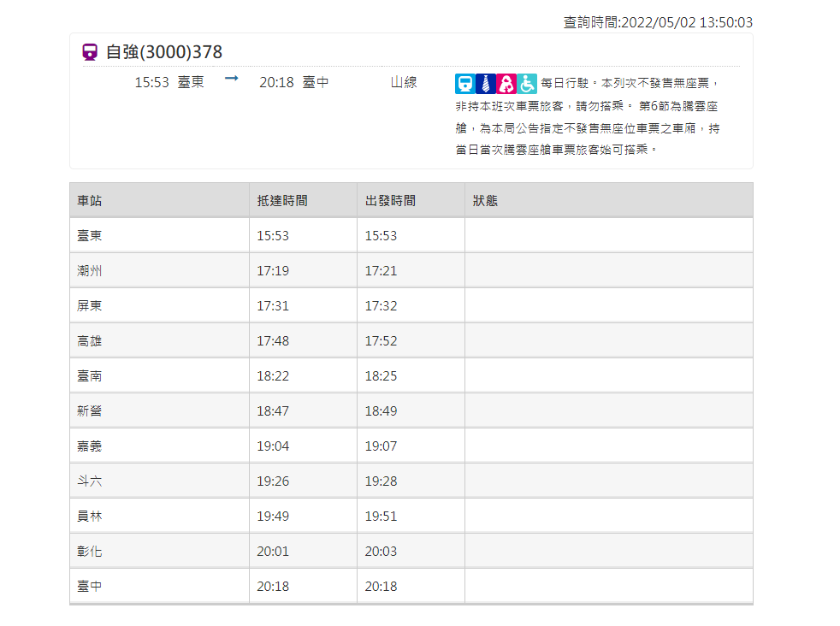Click 臺南 departure time 18:25
The image size is (840, 626).
(x=381, y=376)
